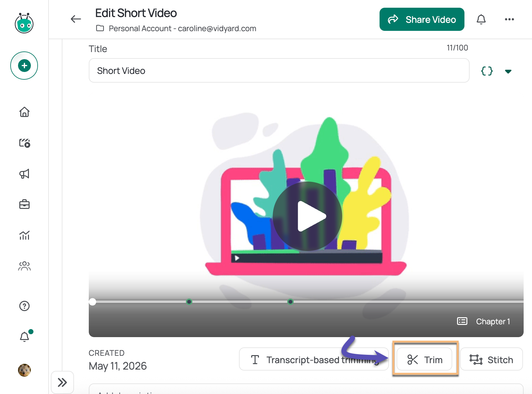Expand the dropdown arrow beside title

508,71
